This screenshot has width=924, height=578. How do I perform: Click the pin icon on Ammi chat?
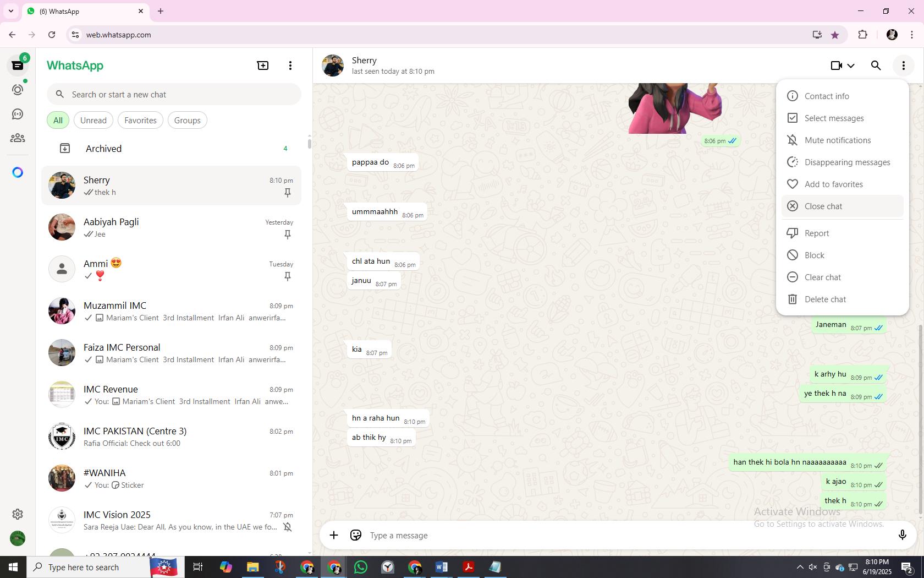(287, 276)
